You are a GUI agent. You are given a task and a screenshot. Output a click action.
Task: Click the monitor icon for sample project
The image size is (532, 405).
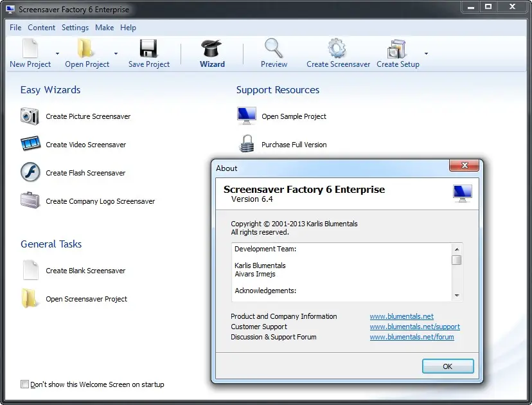pos(247,116)
